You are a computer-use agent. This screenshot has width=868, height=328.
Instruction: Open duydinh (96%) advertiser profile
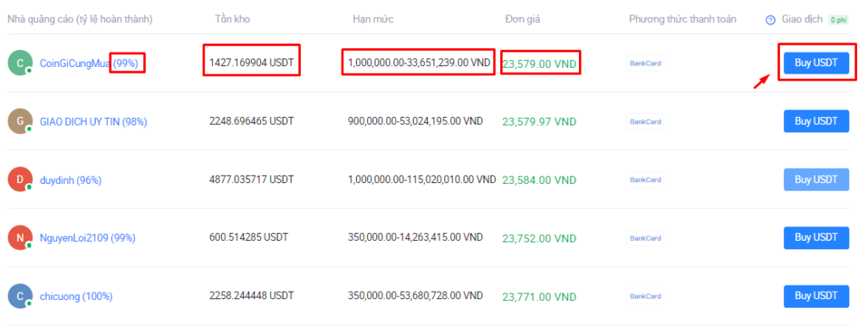[x=71, y=181]
